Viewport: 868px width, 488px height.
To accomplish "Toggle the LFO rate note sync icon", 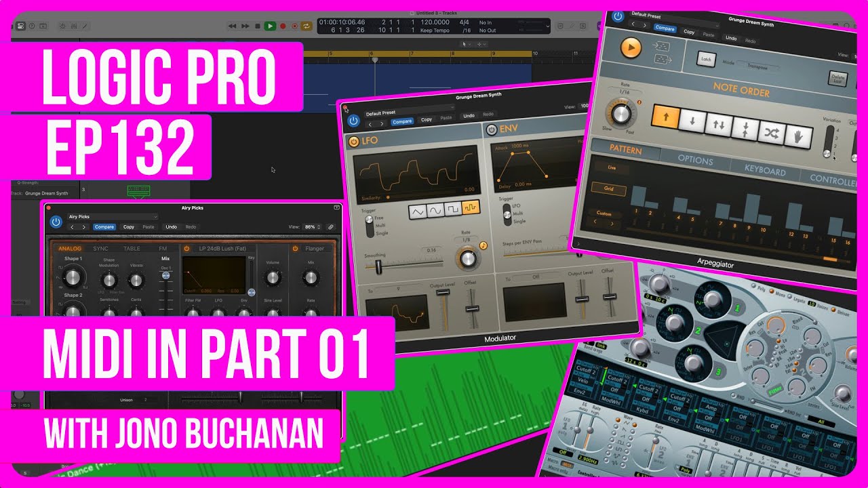I will (484, 245).
